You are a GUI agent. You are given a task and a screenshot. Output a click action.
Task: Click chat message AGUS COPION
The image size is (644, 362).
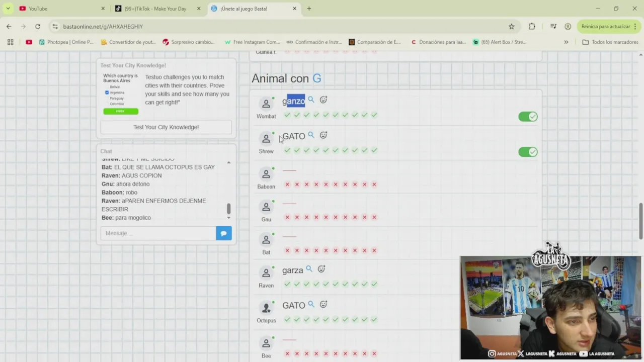click(131, 175)
